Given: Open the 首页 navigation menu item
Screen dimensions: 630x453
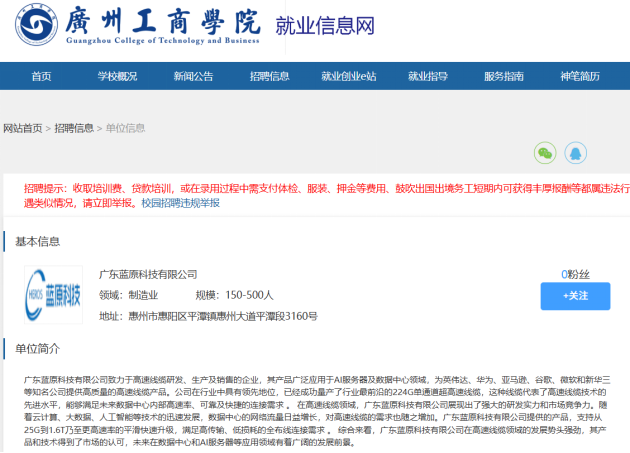Looking at the screenshot, I should tap(41, 76).
